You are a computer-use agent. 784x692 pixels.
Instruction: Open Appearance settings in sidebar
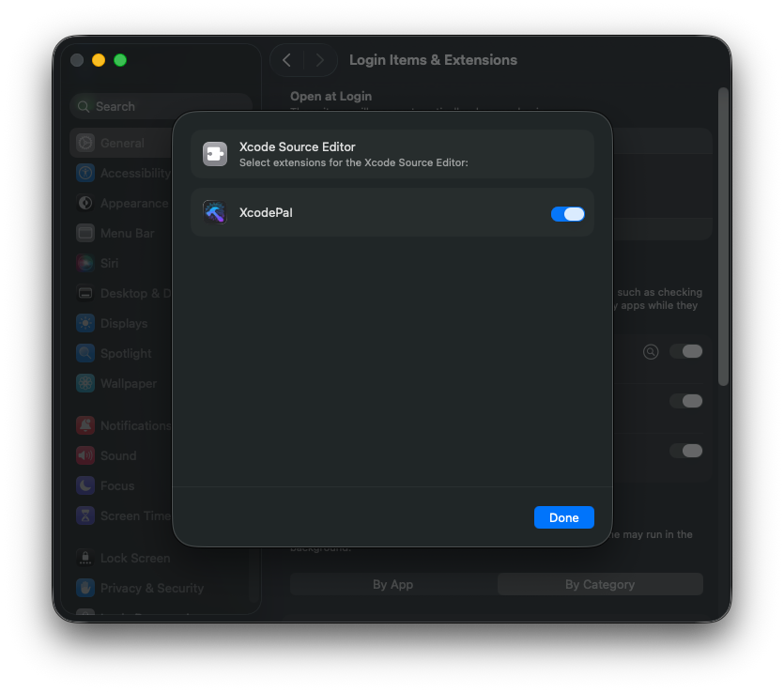click(121, 203)
